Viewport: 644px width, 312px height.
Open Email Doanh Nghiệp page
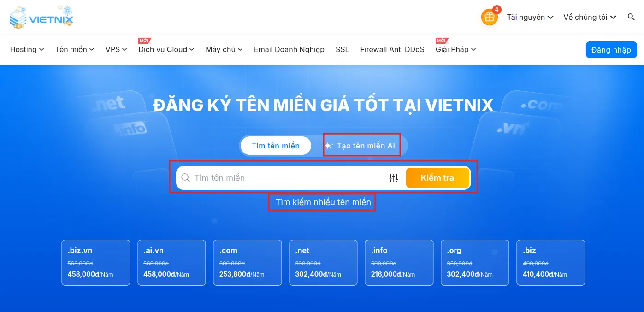(289, 49)
